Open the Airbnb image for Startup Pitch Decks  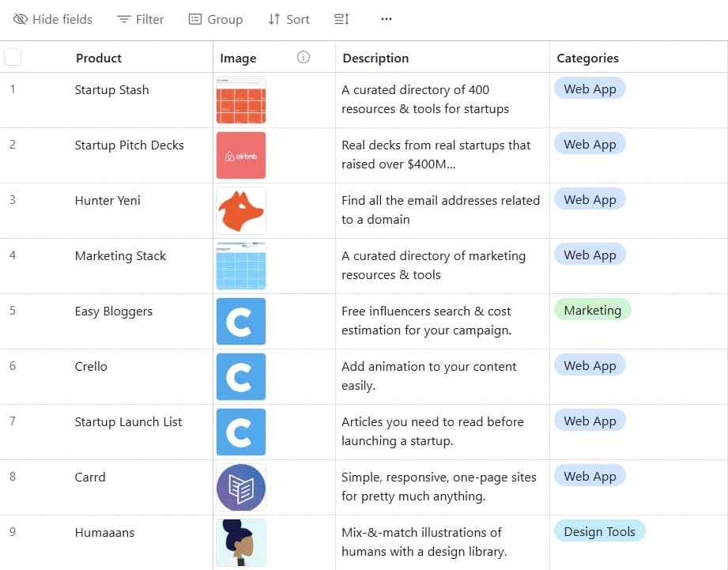pos(240,155)
